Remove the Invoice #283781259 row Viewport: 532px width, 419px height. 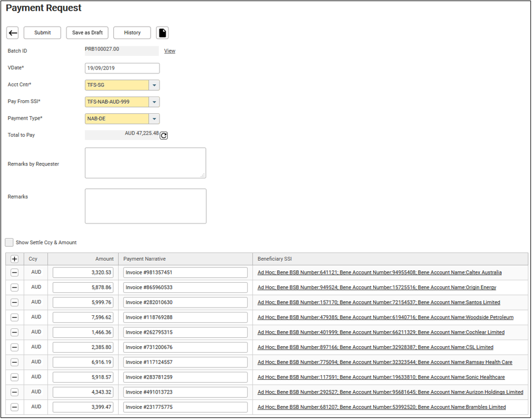point(15,377)
